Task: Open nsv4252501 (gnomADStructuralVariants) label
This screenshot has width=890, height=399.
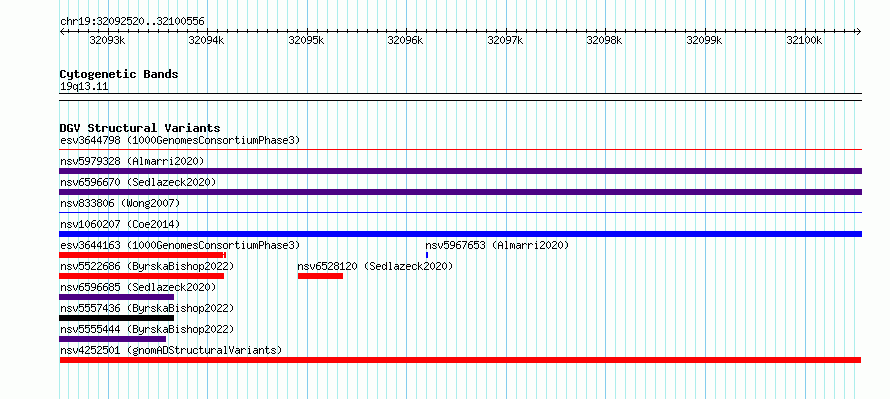Action: click(x=171, y=350)
